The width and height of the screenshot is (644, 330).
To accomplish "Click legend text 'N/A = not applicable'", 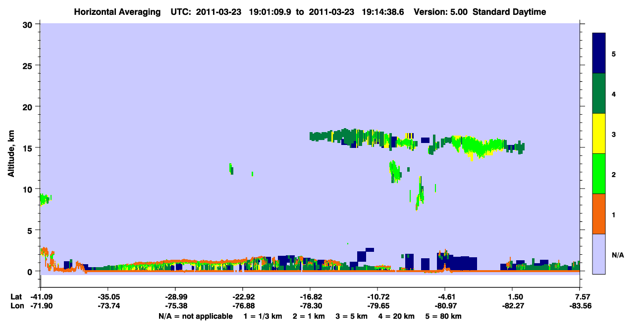I will coord(196,316).
